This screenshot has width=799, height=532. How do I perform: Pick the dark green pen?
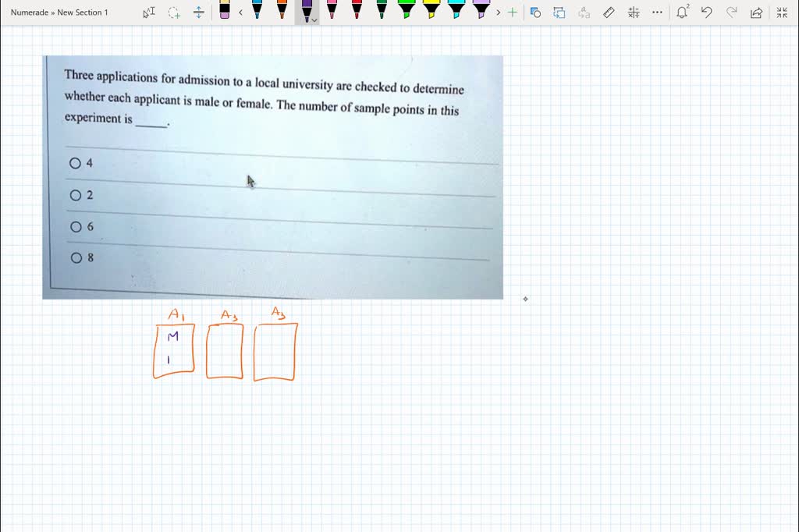[x=382, y=9]
